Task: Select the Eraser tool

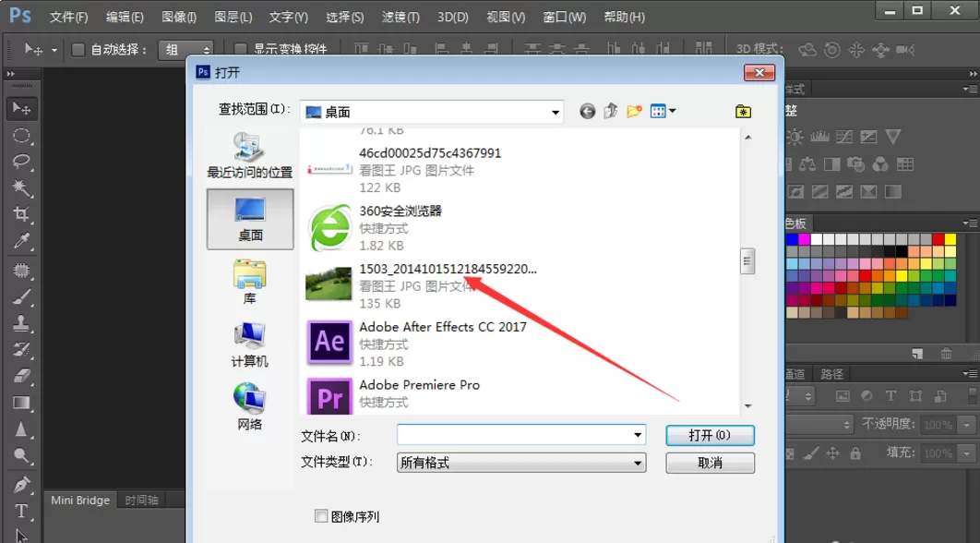Action: tap(21, 375)
